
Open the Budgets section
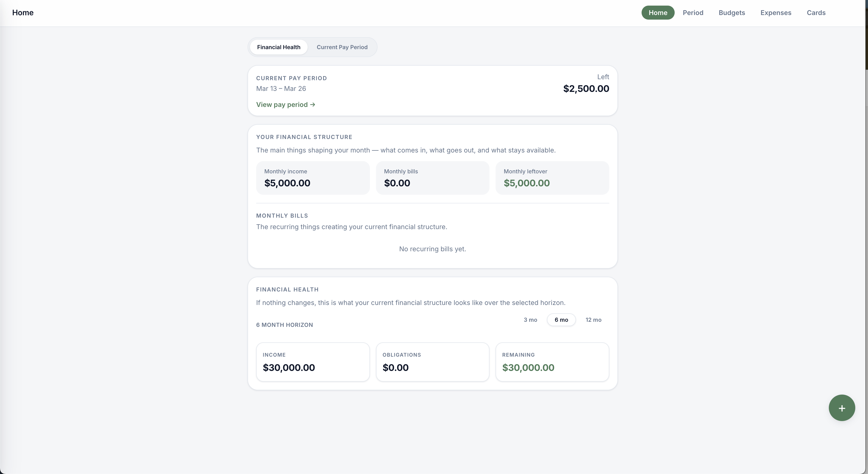pyautogui.click(x=732, y=13)
